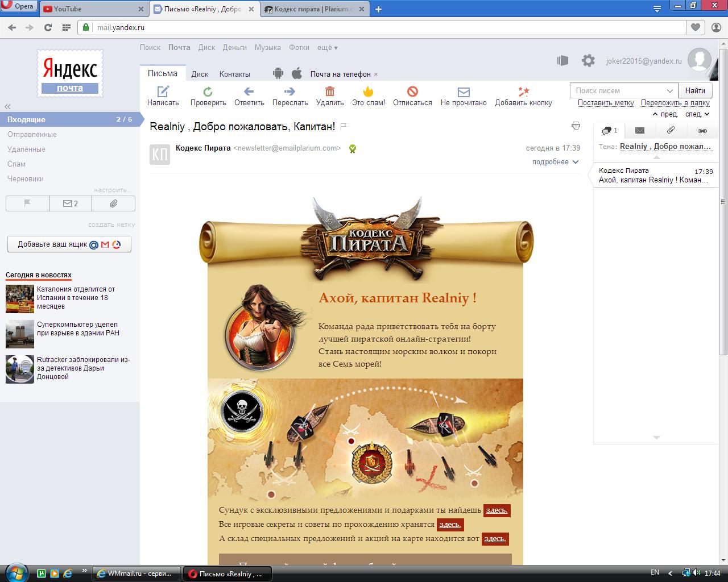The height and width of the screenshot is (582, 728).
Task: Click the print letter icon
Action: pos(576,126)
